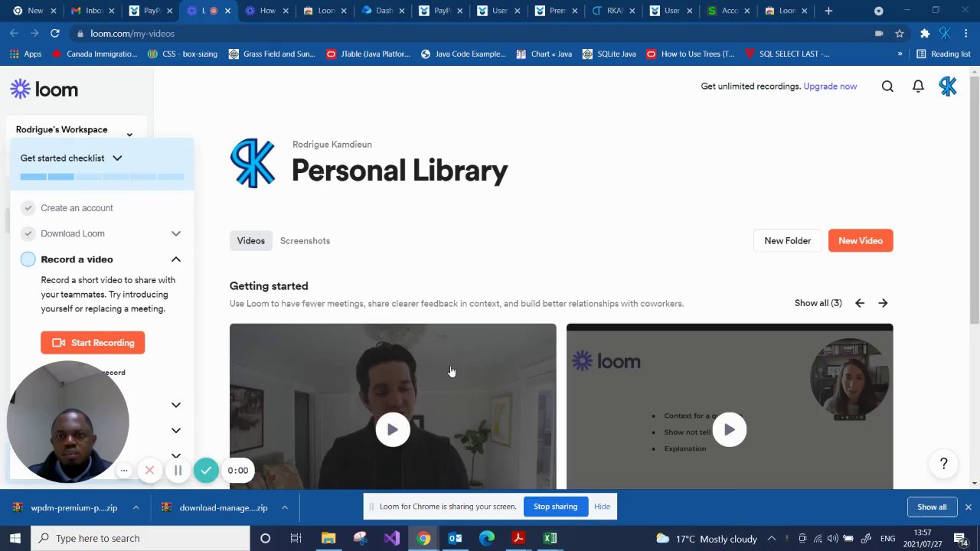Click the Loom extension icon in toolbar
This screenshot has width=980, height=551.
pyautogui.click(x=945, y=34)
